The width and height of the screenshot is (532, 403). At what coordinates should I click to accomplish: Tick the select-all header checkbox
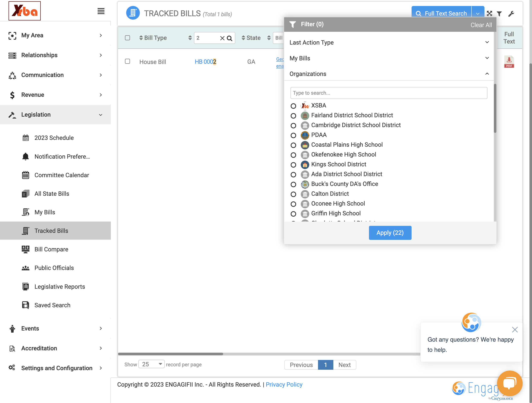coord(127,38)
